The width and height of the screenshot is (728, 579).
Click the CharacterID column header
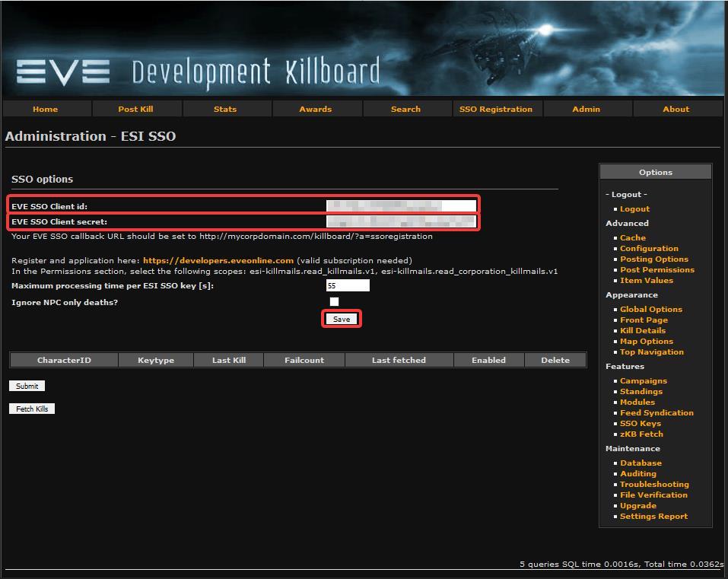tap(64, 360)
